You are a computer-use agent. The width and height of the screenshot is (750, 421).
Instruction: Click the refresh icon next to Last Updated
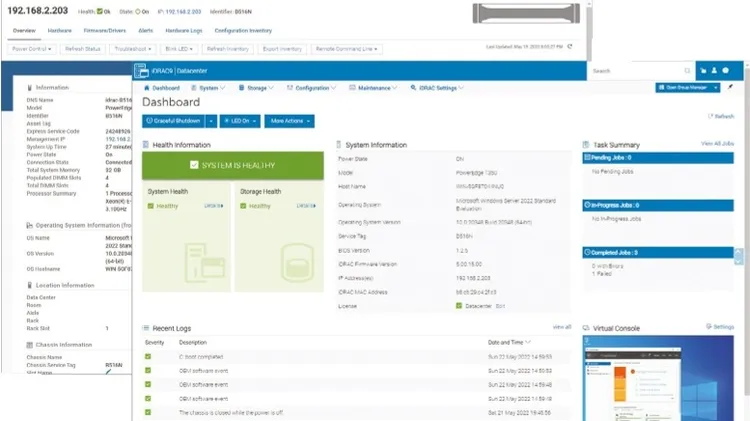click(x=570, y=47)
